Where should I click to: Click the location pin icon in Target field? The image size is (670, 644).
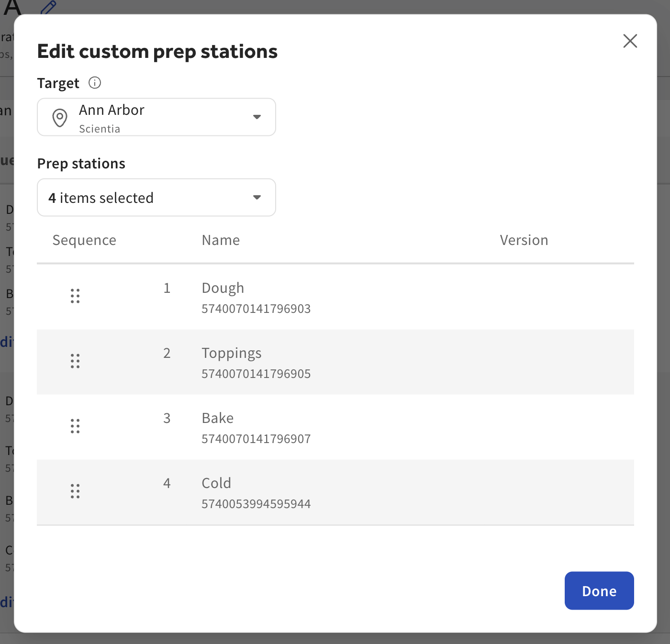[x=60, y=118]
